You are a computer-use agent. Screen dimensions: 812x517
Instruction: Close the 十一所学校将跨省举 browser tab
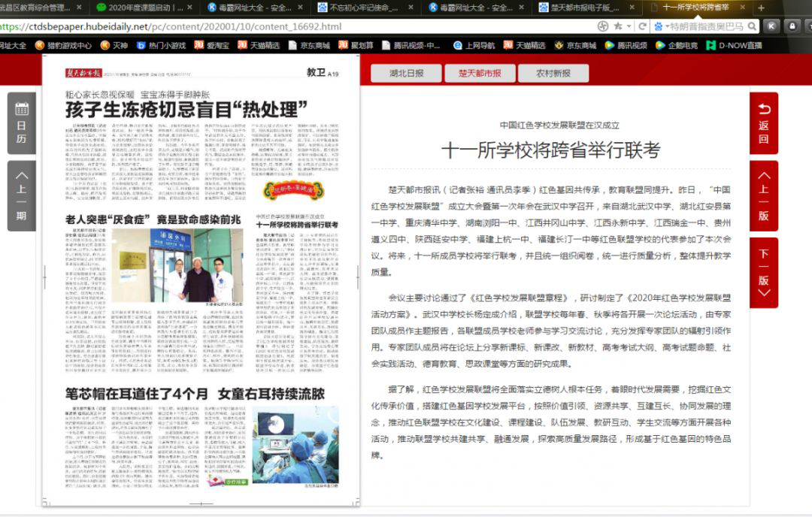[743, 8]
